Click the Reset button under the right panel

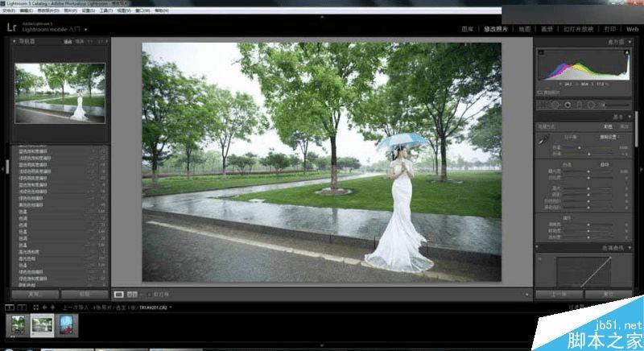pos(609,295)
